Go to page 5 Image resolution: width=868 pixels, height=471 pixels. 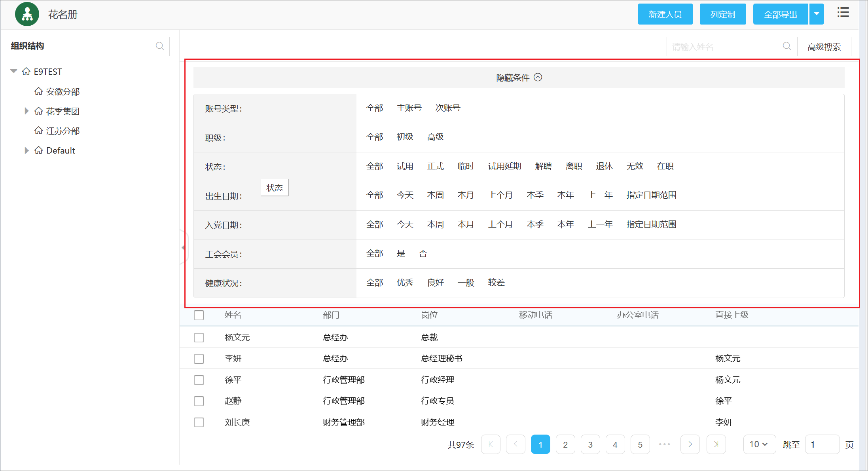[640, 444]
